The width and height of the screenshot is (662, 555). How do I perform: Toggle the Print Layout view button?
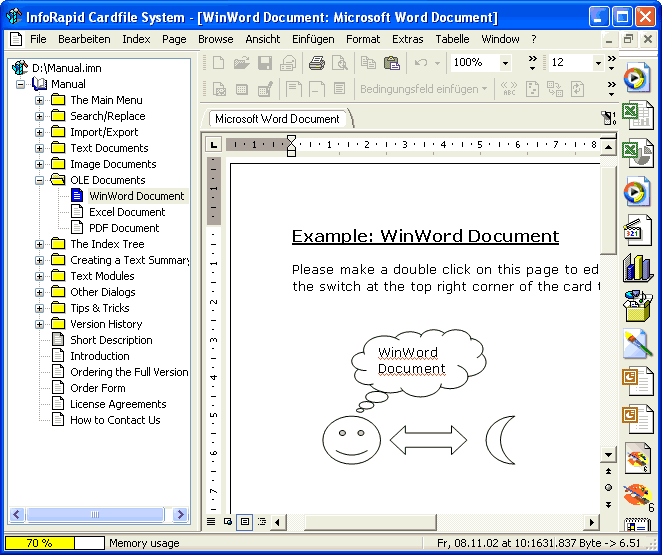tap(245, 522)
